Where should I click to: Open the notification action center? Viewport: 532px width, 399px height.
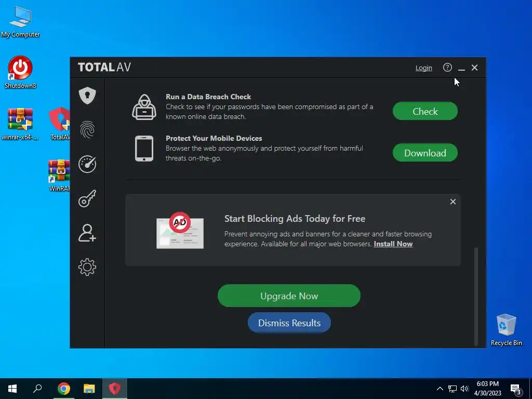tap(516, 389)
